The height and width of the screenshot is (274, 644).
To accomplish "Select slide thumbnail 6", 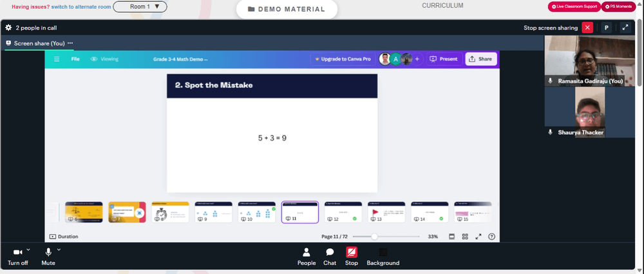I will click(x=84, y=212).
